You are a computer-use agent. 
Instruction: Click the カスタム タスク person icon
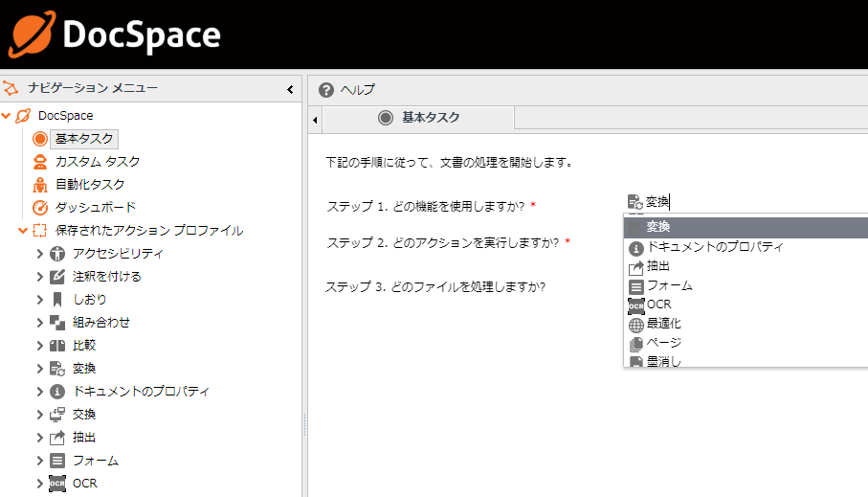tap(40, 162)
